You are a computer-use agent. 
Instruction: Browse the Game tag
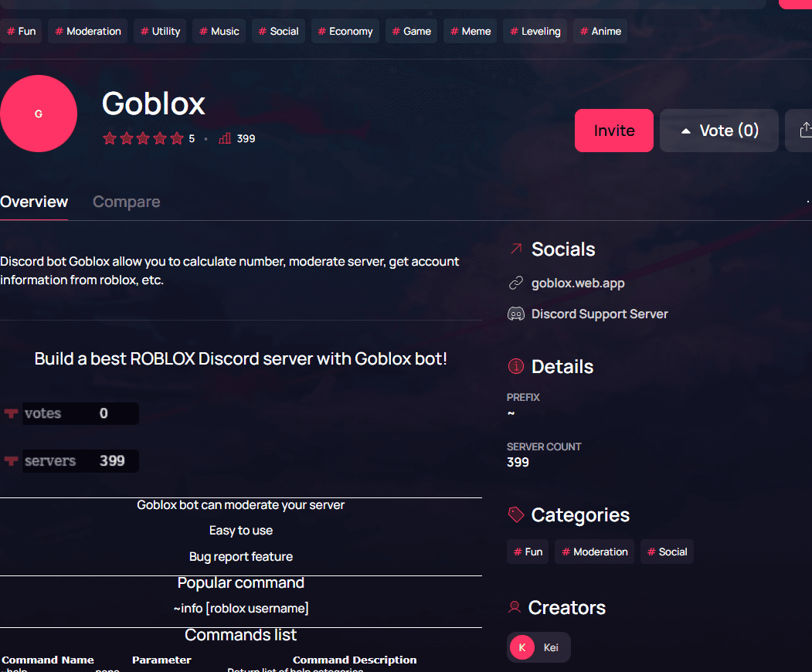pyautogui.click(x=411, y=31)
